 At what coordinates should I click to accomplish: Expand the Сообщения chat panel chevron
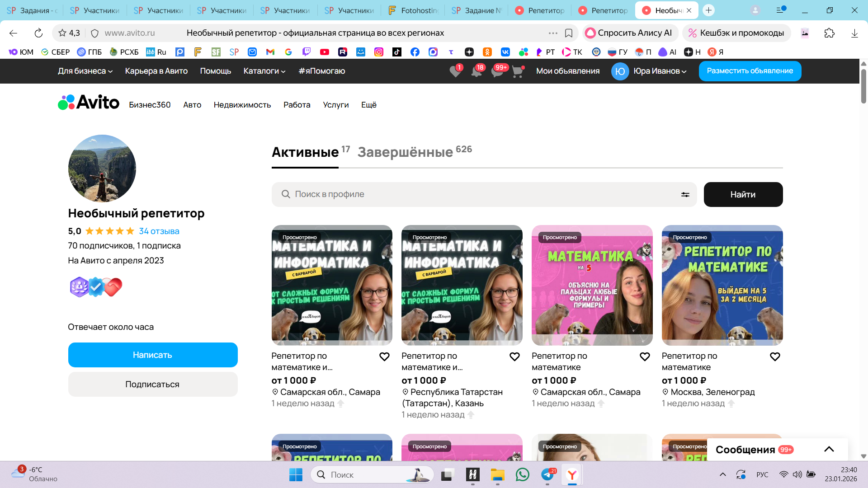click(x=829, y=449)
